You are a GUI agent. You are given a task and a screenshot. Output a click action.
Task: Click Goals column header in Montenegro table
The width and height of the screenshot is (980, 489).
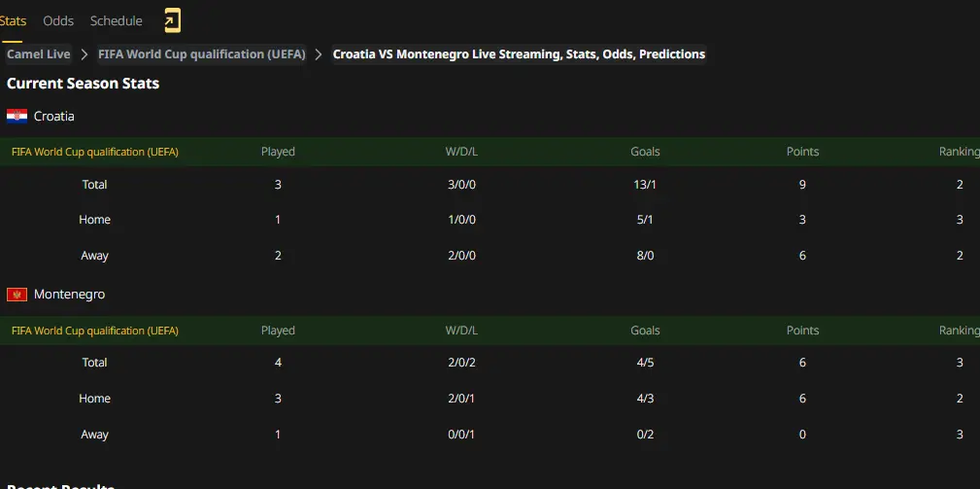point(645,331)
